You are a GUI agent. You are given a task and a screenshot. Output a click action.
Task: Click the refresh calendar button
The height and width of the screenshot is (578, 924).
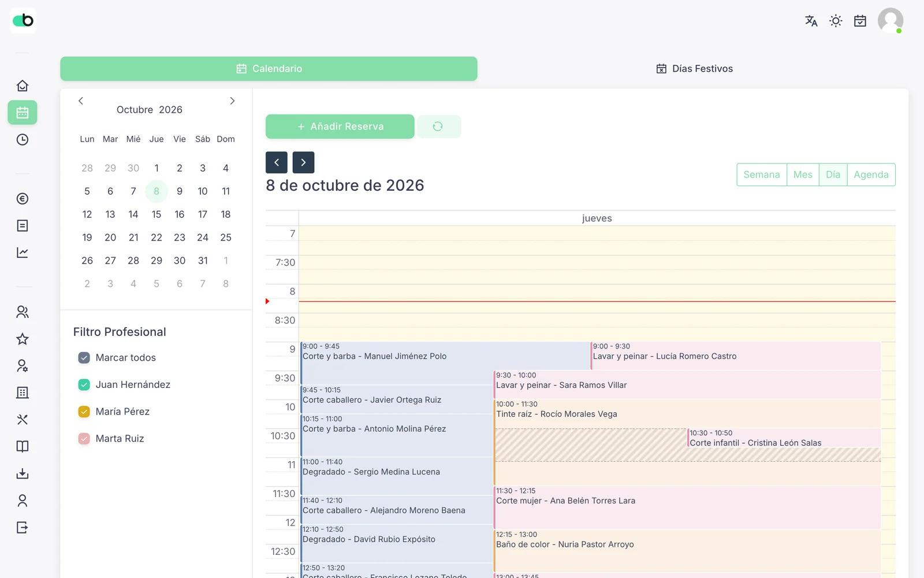click(438, 127)
